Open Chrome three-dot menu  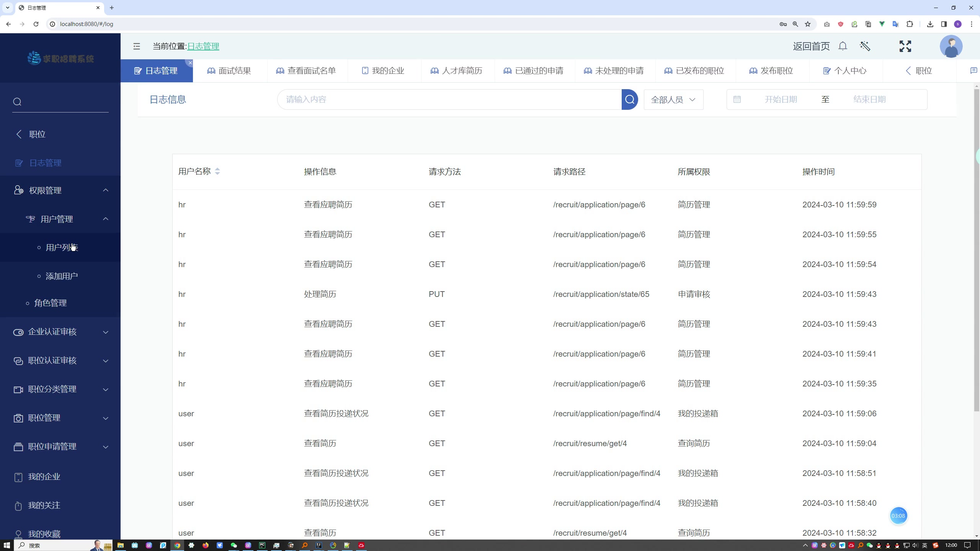click(972, 24)
